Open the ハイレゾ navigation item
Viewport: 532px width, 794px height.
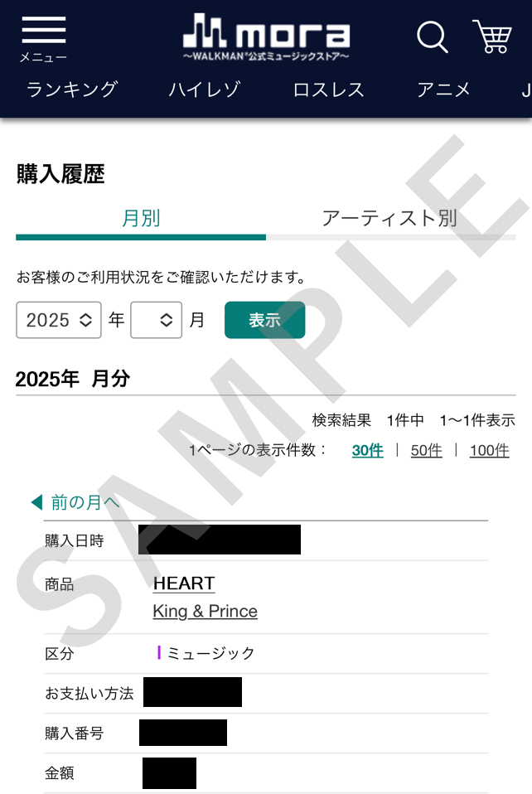pyautogui.click(x=205, y=90)
